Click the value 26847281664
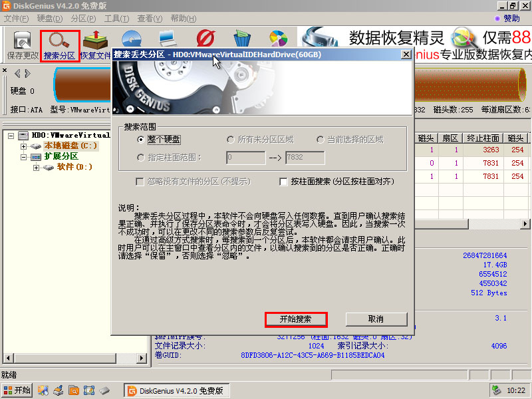Viewport: 532px width, 399px height. point(485,255)
